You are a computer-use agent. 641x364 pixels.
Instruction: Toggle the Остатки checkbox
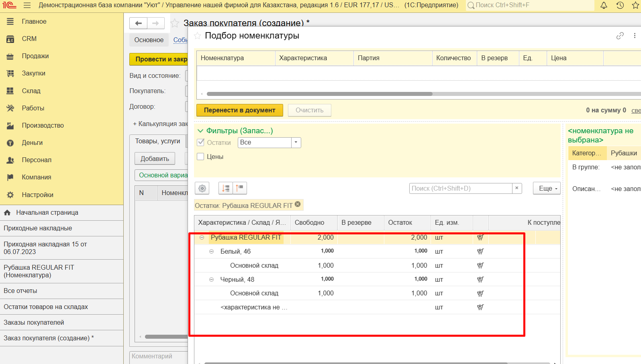(x=201, y=142)
